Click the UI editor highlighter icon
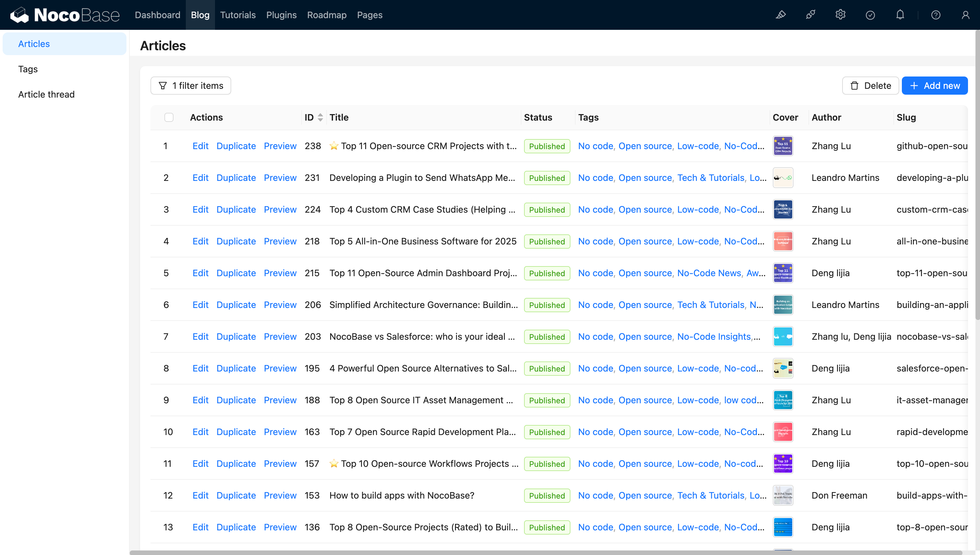This screenshot has height=555, width=980. (x=781, y=15)
